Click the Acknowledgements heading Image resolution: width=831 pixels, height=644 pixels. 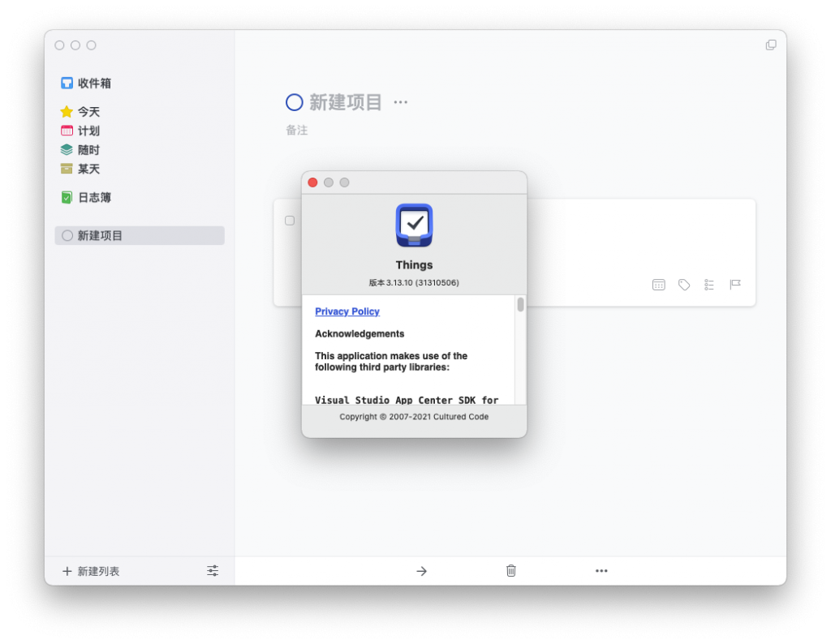360,333
